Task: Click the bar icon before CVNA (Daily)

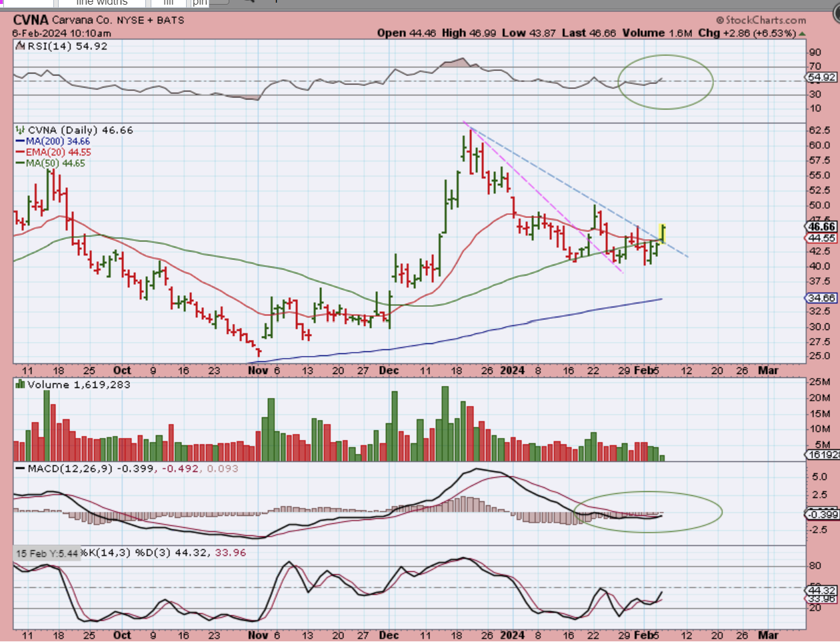Action: [21, 130]
